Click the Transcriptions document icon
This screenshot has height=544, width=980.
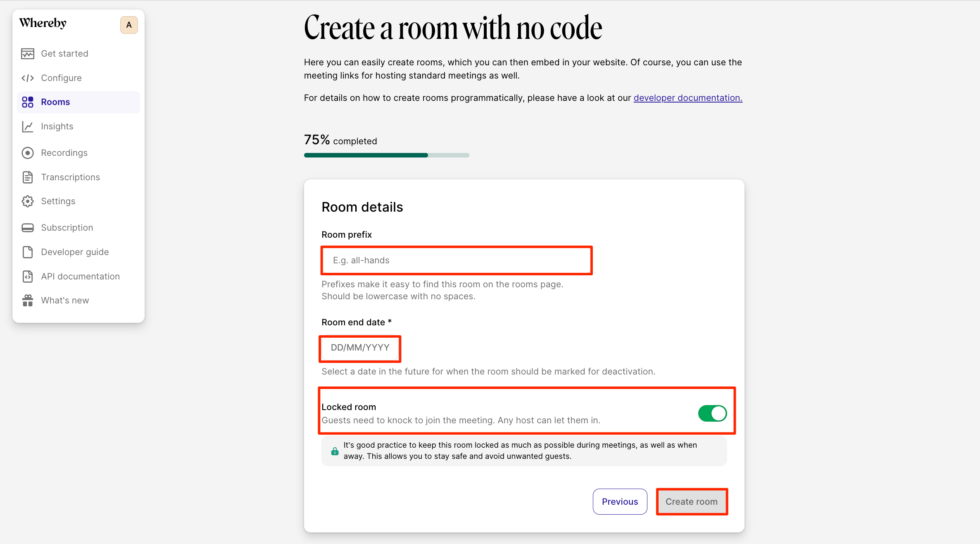pyautogui.click(x=28, y=177)
